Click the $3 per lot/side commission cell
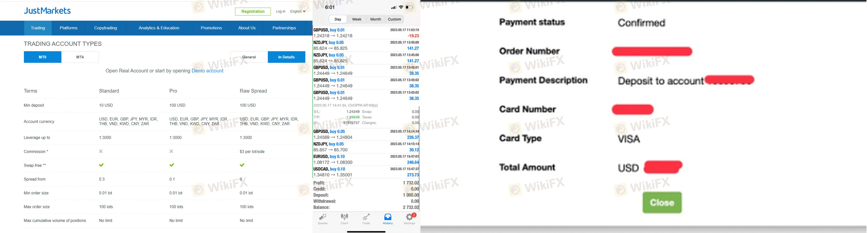 pyautogui.click(x=252, y=152)
